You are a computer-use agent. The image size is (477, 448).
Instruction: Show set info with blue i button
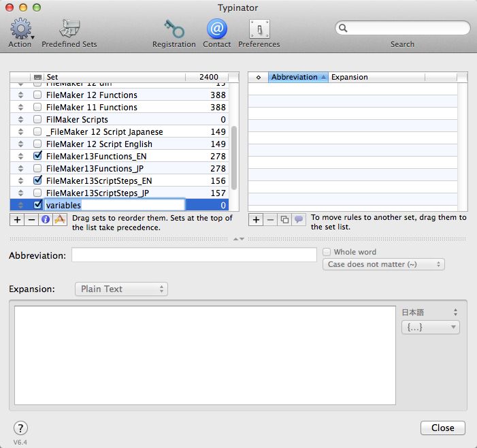pyautogui.click(x=46, y=219)
